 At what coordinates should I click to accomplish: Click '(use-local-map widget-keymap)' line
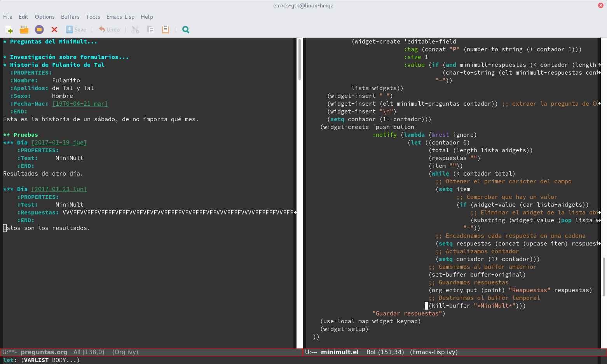(x=370, y=321)
